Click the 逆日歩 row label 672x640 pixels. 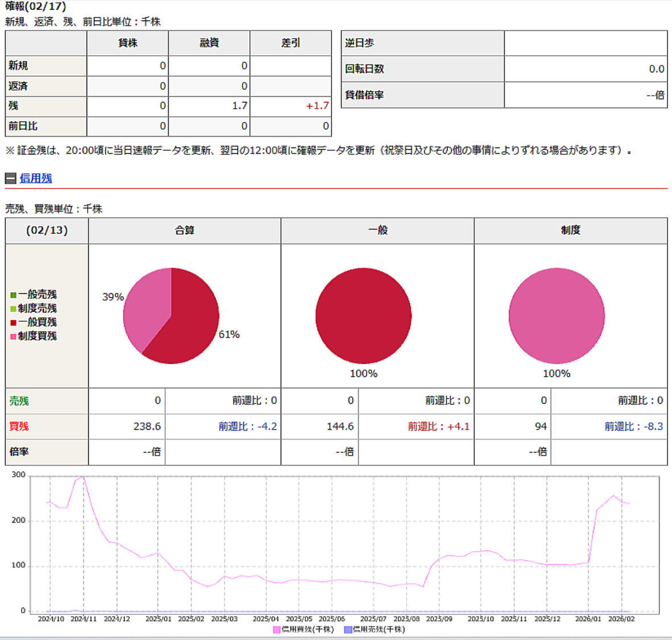(359, 43)
